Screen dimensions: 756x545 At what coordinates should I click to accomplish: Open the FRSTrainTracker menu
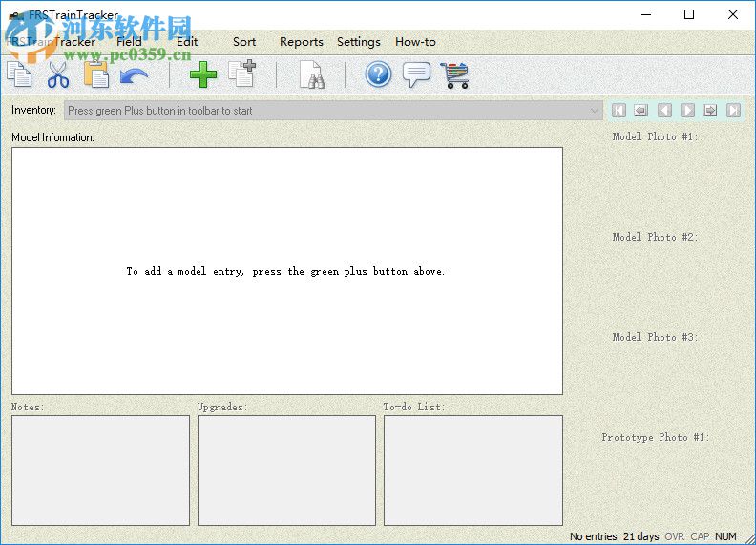(x=51, y=42)
